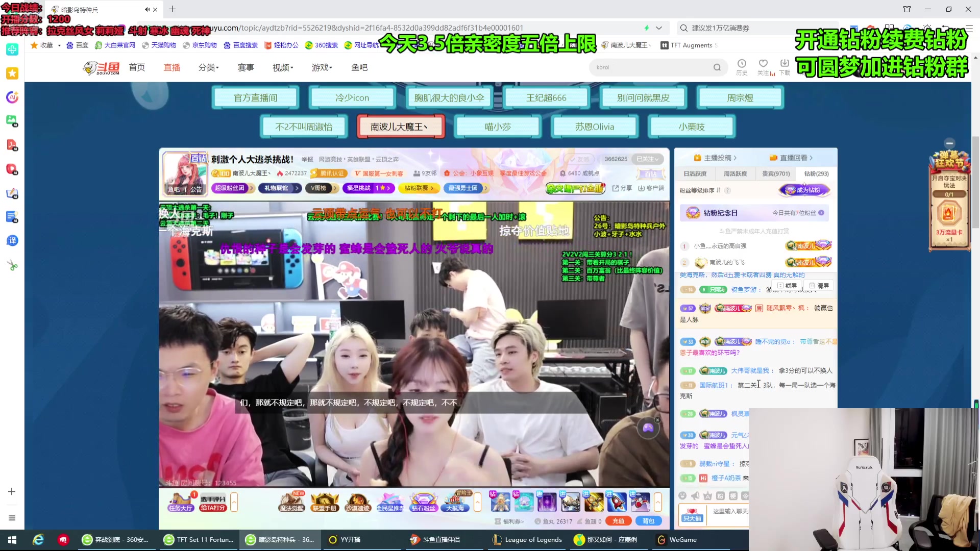This screenshot has width=980, height=551.
Task: Open the 任务大厅 task hall icon
Action: point(181,502)
